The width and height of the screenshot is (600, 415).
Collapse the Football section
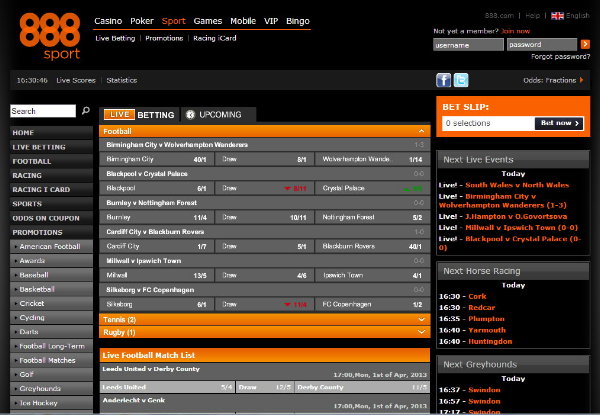pos(421,131)
